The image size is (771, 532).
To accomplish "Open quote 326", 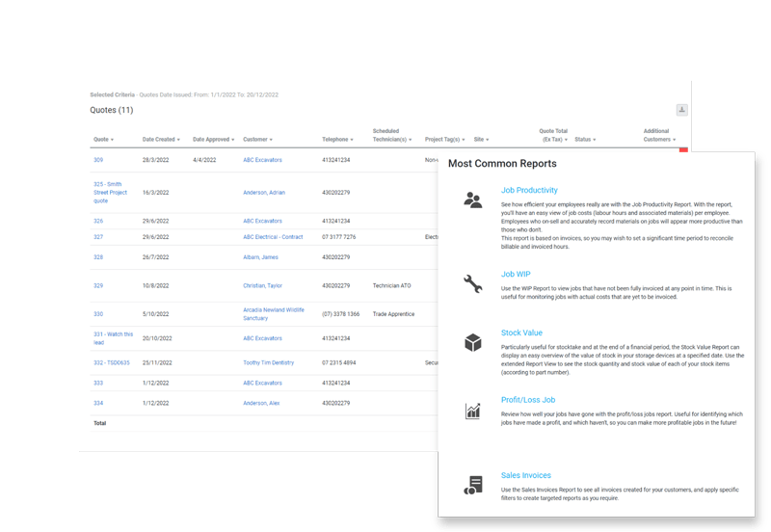I will point(98,221).
